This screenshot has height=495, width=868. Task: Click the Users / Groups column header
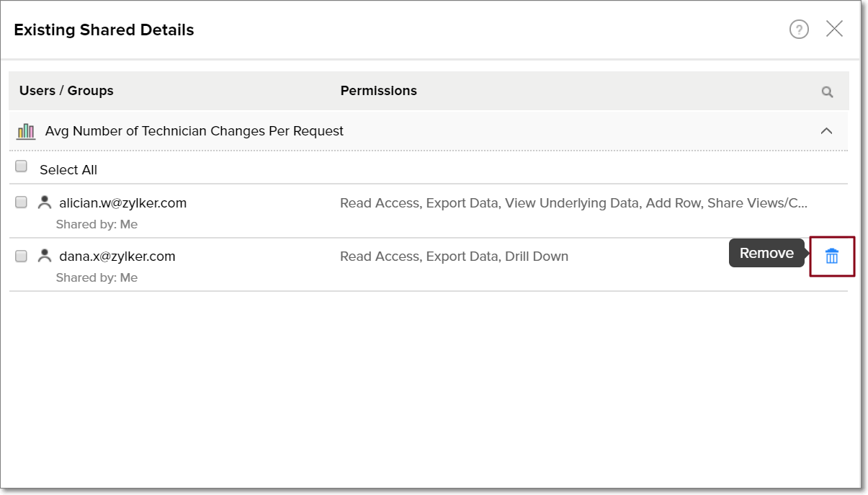pos(66,91)
